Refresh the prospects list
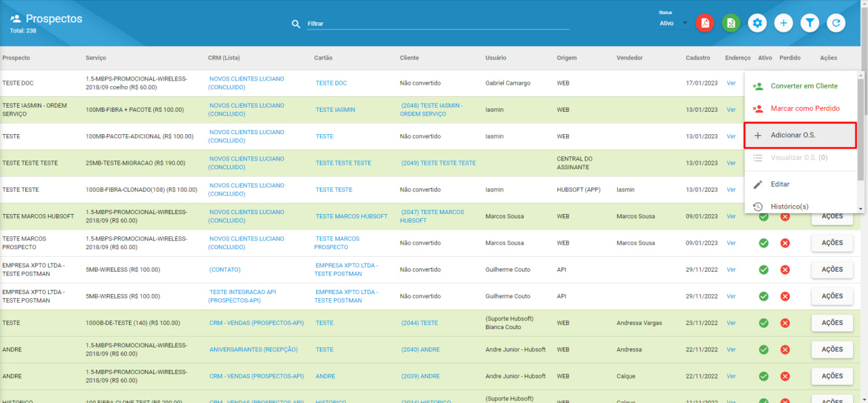 click(x=836, y=23)
